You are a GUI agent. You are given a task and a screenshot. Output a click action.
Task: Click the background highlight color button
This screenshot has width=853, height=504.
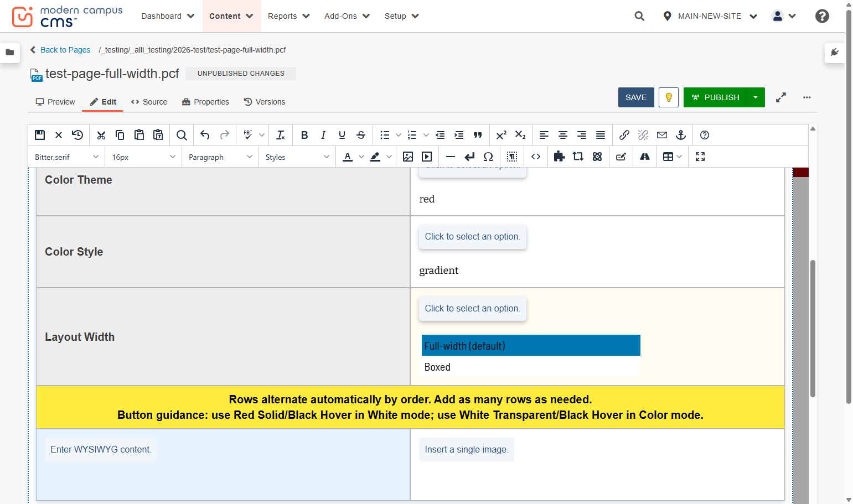pyautogui.click(x=375, y=157)
